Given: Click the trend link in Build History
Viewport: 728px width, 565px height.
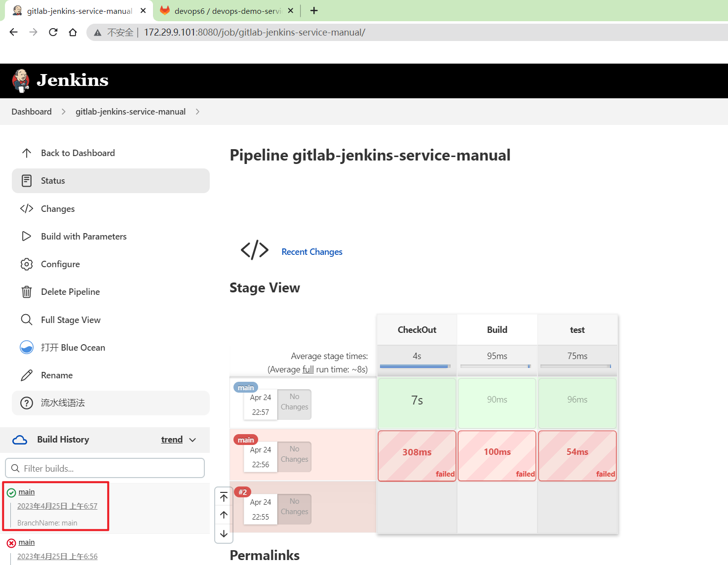Looking at the screenshot, I should coord(172,440).
